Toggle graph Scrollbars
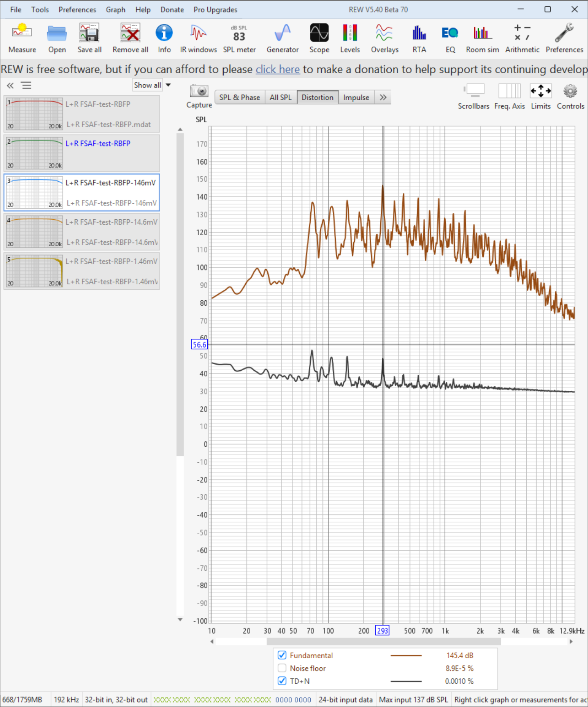The image size is (588, 707). [x=474, y=97]
